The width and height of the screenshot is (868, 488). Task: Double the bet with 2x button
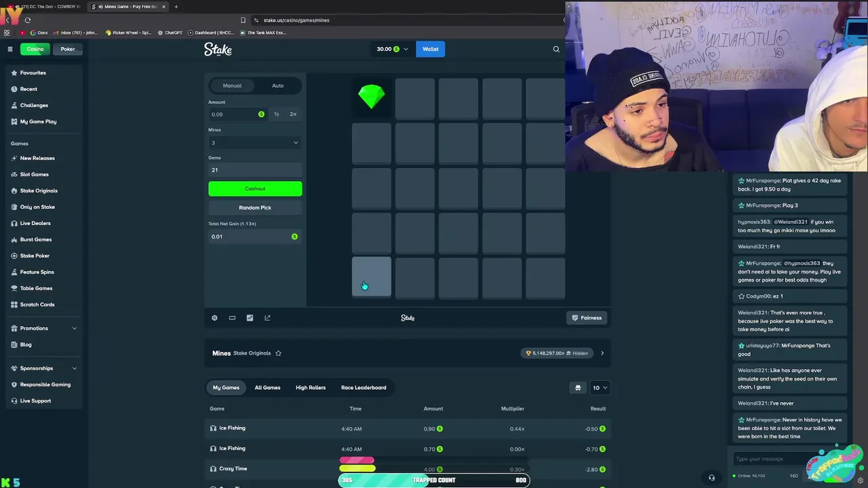[x=293, y=114]
